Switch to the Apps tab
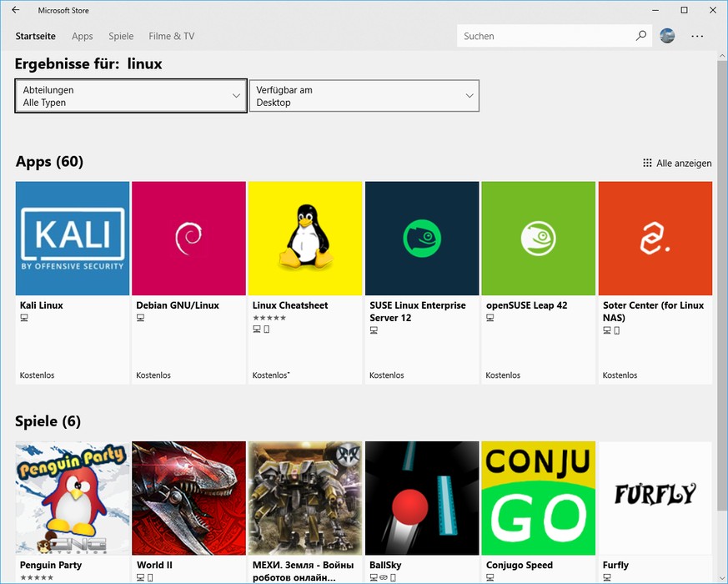Viewport: 728px width, 584px height. (83, 36)
